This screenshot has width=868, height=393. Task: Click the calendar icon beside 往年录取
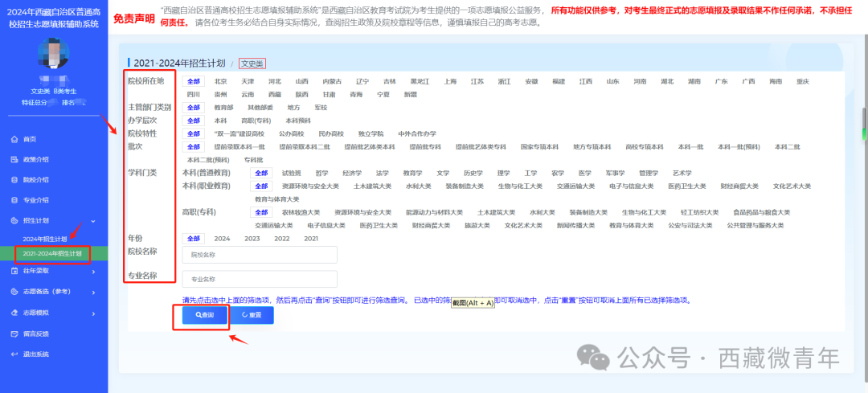click(14, 271)
